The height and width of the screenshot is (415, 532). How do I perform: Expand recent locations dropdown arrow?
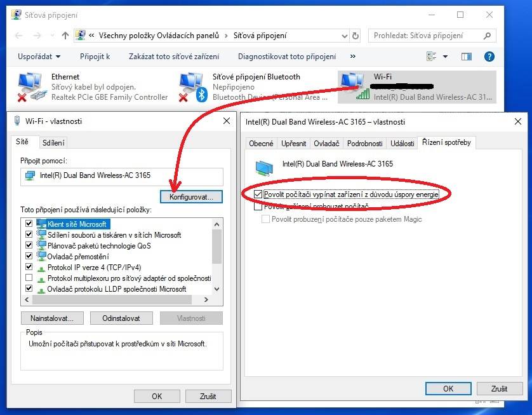tap(52, 36)
